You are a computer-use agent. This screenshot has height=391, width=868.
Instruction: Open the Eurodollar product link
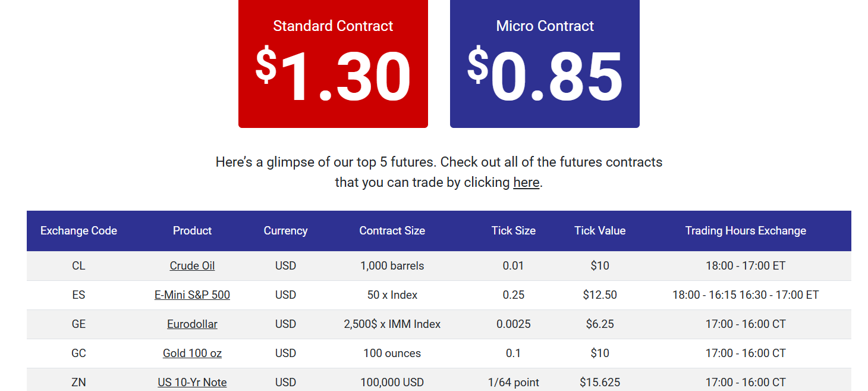click(192, 324)
